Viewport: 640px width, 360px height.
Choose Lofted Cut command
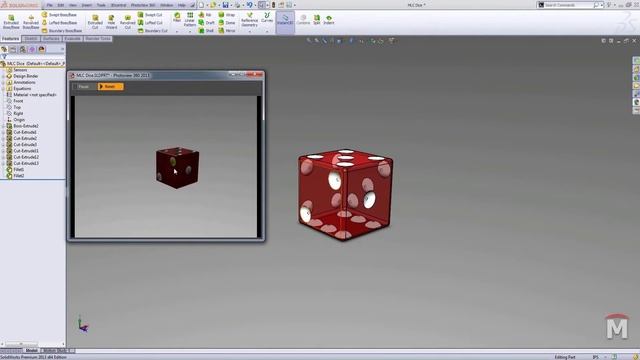click(150, 23)
